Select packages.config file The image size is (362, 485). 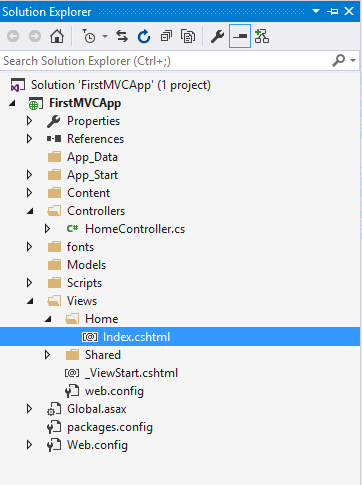coord(110,427)
